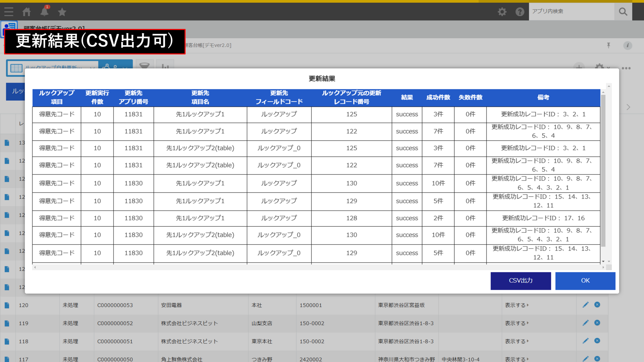Edit record 120 with pencil icon

(x=585, y=305)
